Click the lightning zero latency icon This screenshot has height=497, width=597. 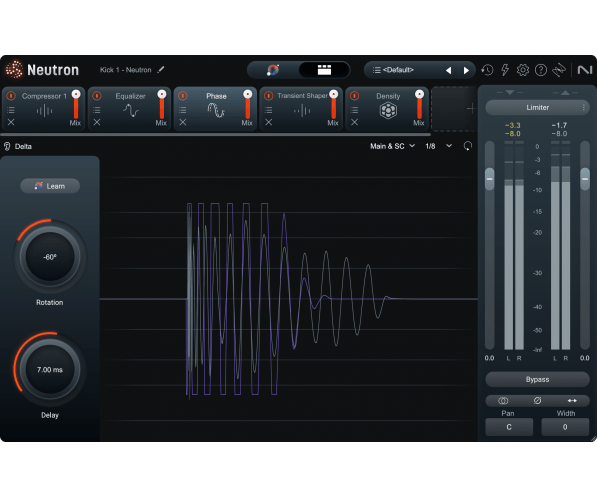[x=505, y=70]
